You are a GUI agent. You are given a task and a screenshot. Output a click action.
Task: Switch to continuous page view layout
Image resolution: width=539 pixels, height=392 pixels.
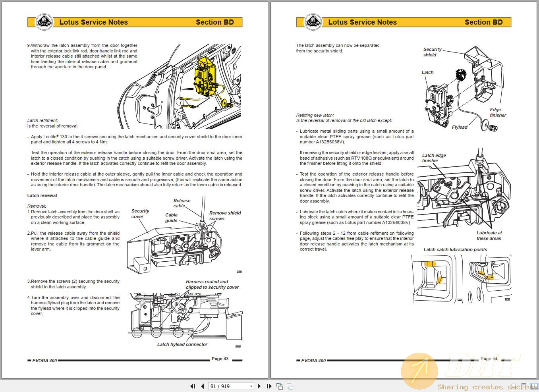(524, 386)
